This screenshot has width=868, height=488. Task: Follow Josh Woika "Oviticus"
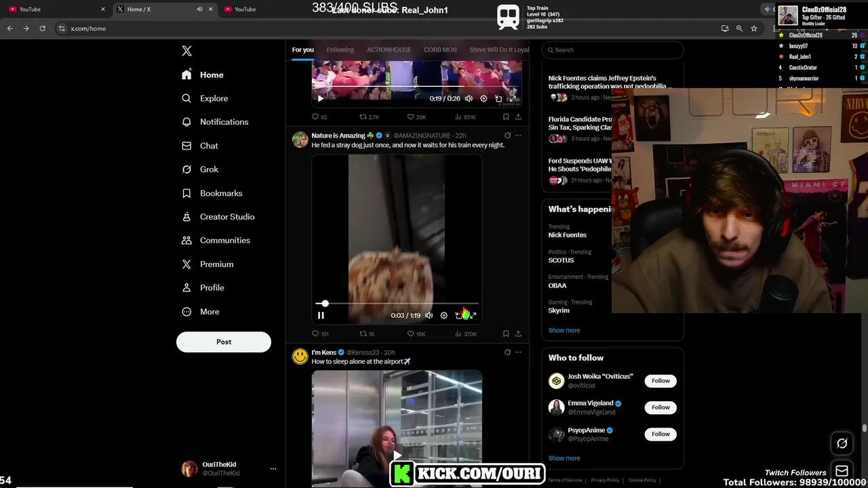(x=660, y=381)
